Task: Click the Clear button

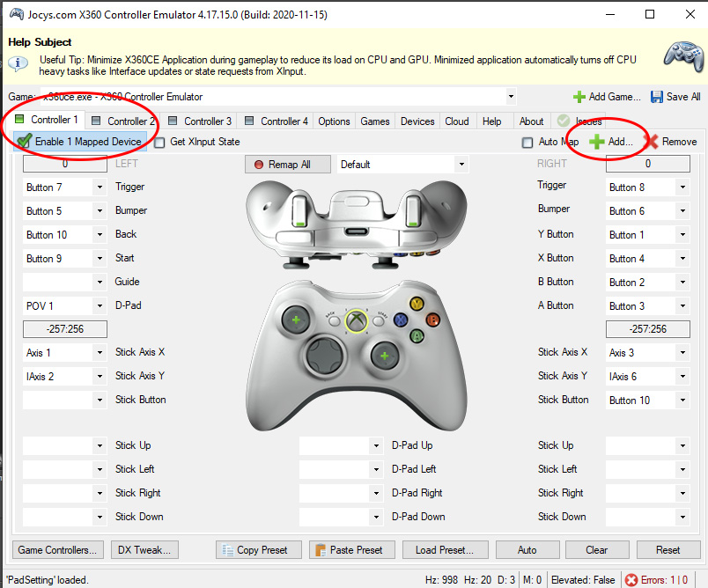Action: 597,550
